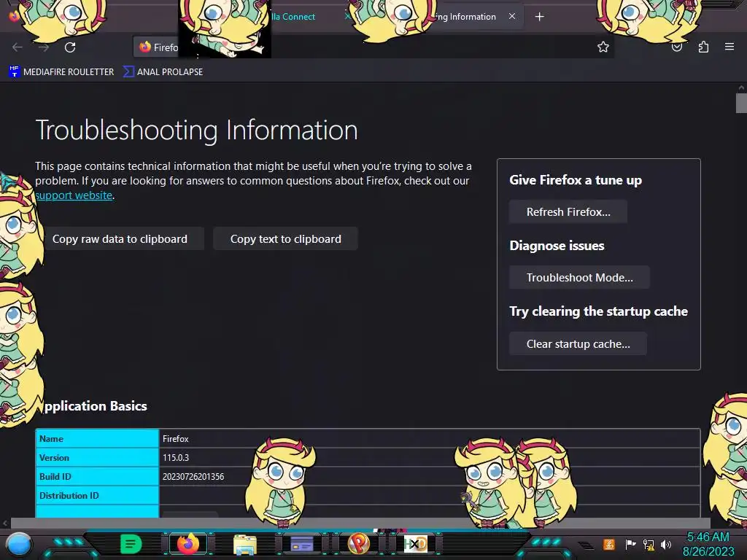The image size is (747, 560).
Task: Open the purple window app on the taskbar
Action: pos(302,544)
